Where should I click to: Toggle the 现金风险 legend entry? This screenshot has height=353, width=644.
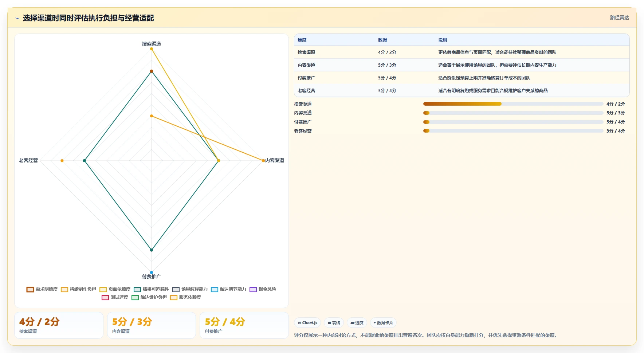263,289
